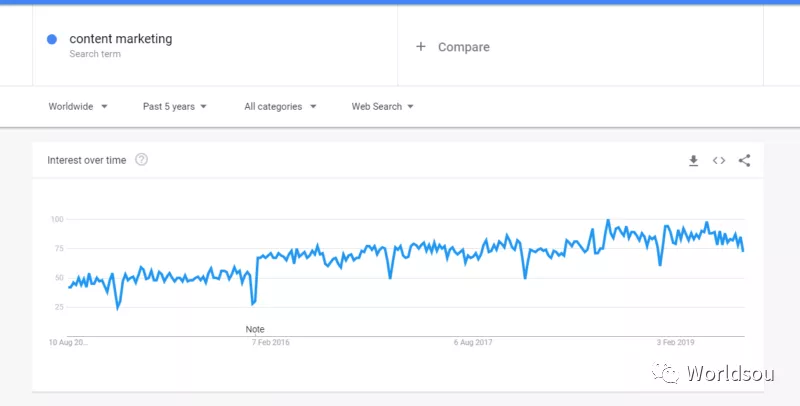Change the Web Search type dropdown
The image size is (800, 406).
pos(382,106)
